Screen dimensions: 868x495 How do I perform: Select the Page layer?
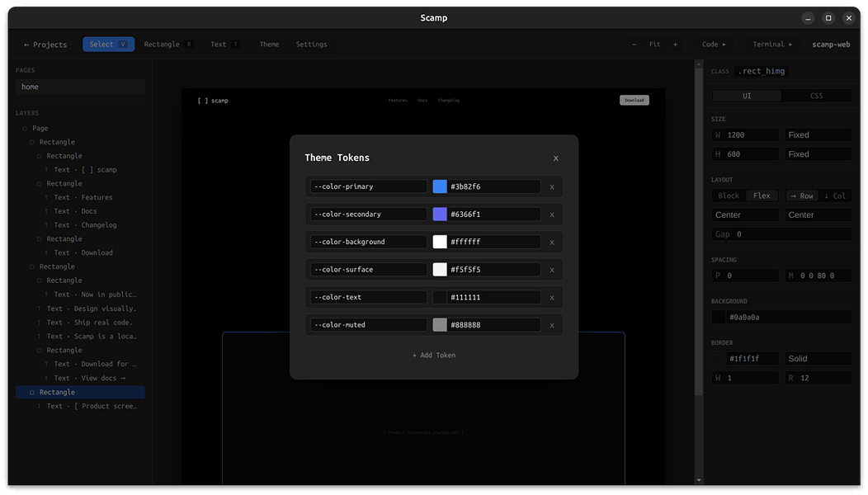[80, 128]
